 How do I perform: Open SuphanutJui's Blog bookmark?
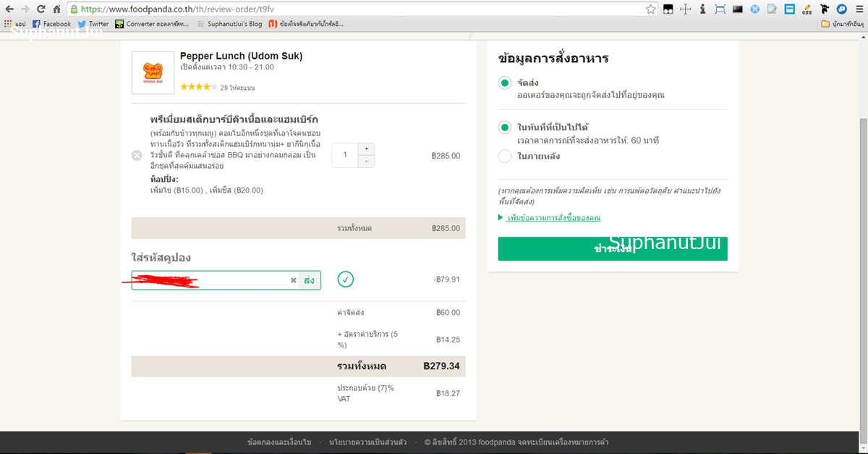click(x=229, y=24)
